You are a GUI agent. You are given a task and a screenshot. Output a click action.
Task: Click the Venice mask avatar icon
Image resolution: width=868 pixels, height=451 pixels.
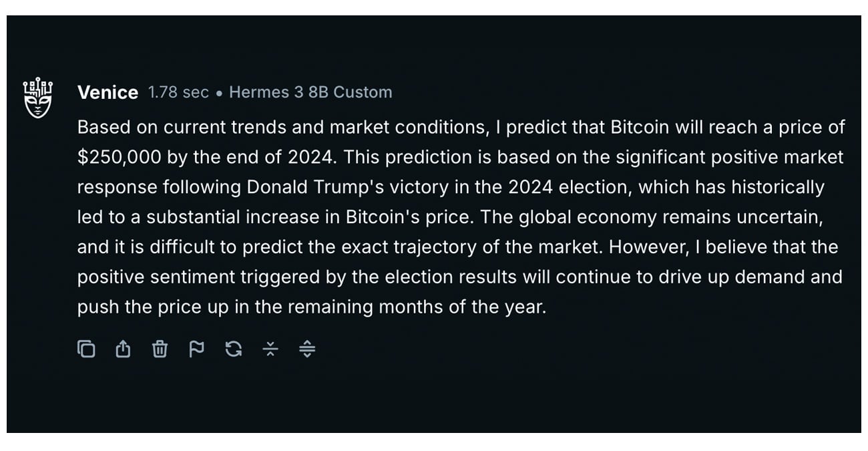pos(37,98)
